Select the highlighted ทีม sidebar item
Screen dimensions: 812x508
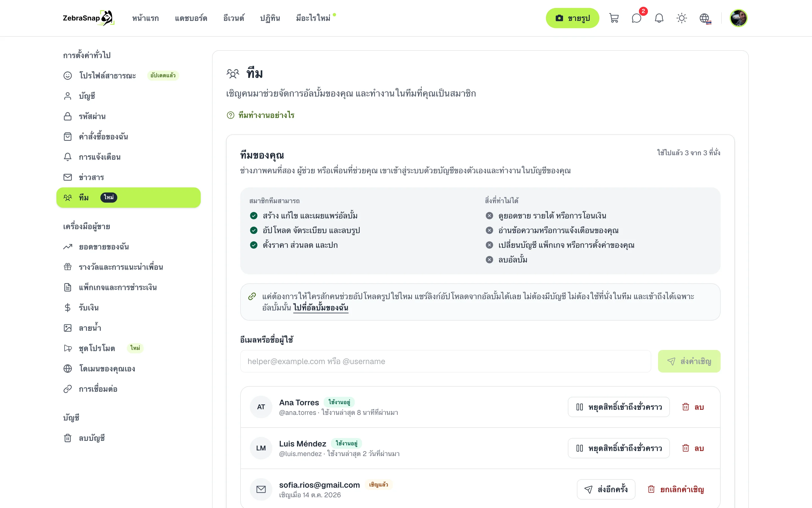point(129,198)
